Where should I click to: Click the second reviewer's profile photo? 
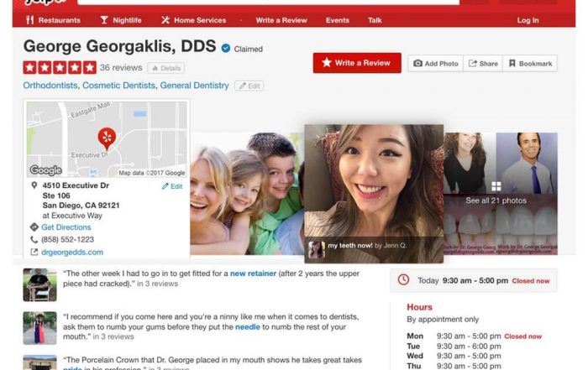pos(39,328)
